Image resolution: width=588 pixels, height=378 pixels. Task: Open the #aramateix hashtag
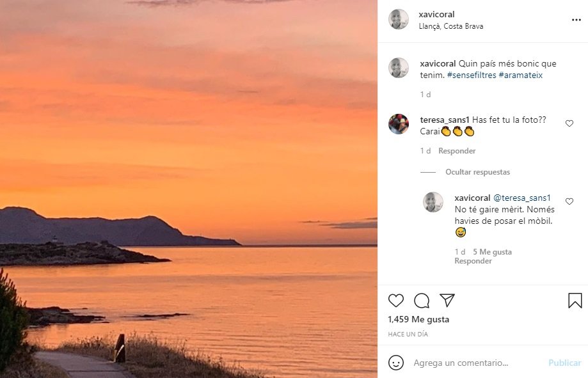pos(520,75)
